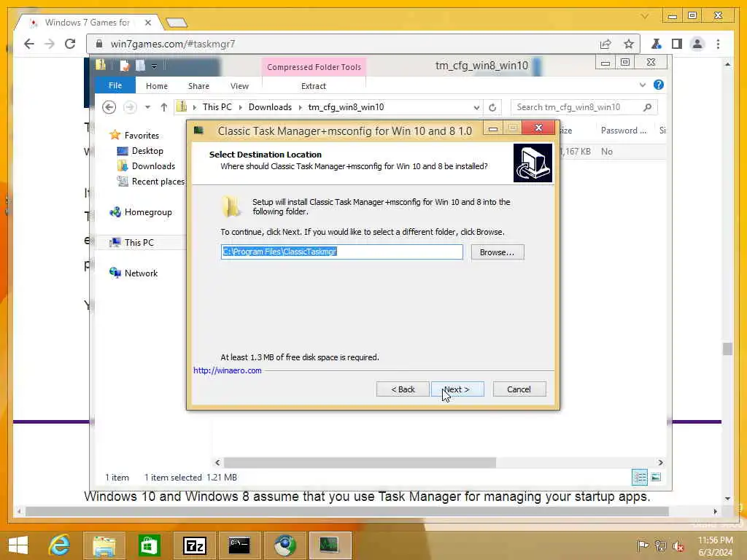Launch Internet Explorer from taskbar
Viewport: 747px width, 560px height.
(60, 545)
